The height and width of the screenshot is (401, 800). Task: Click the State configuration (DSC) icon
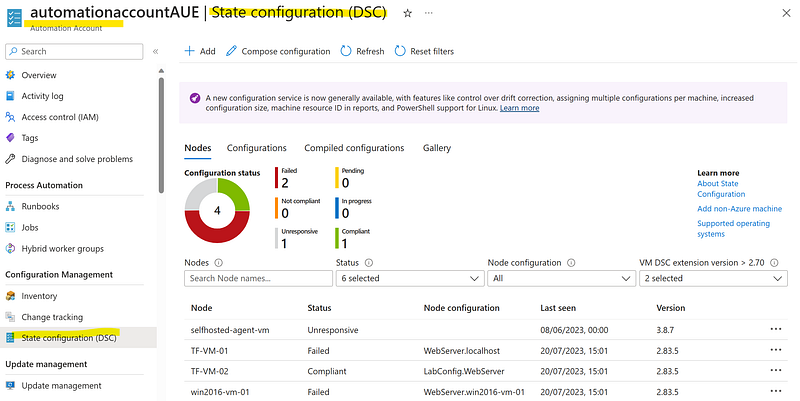click(10, 338)
